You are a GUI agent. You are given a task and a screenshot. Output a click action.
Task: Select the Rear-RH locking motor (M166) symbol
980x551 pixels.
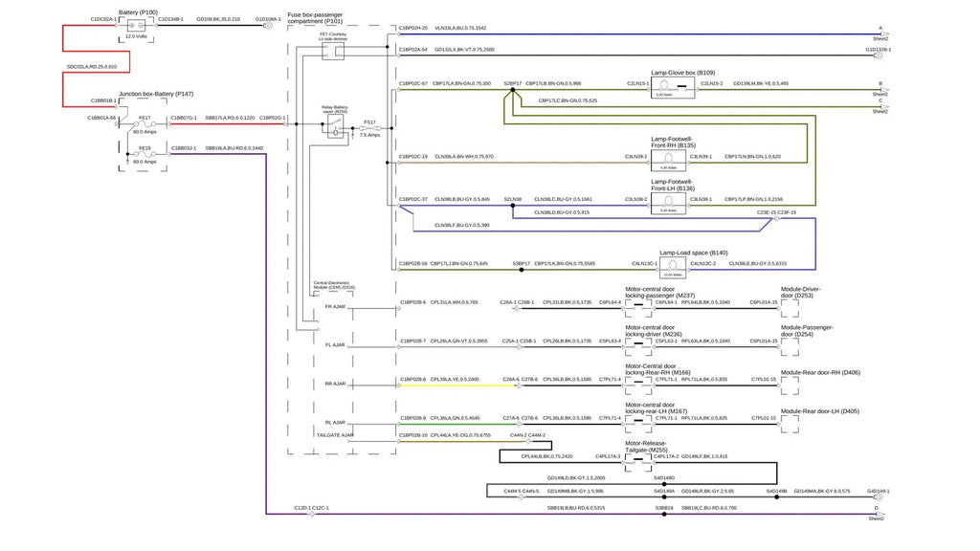638,386
